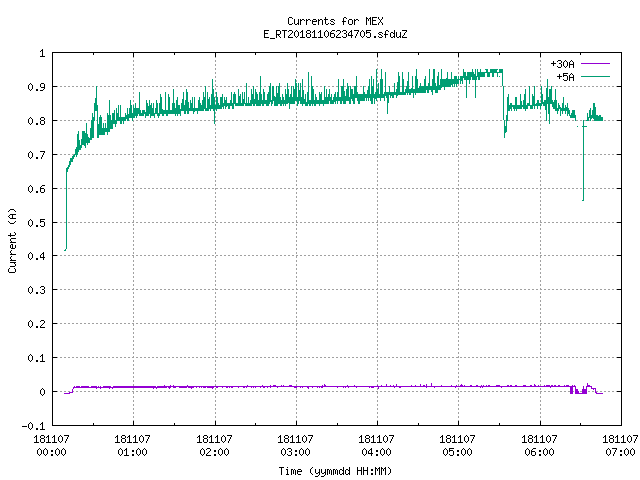Click the +30A legend label

tap(562, 64)
